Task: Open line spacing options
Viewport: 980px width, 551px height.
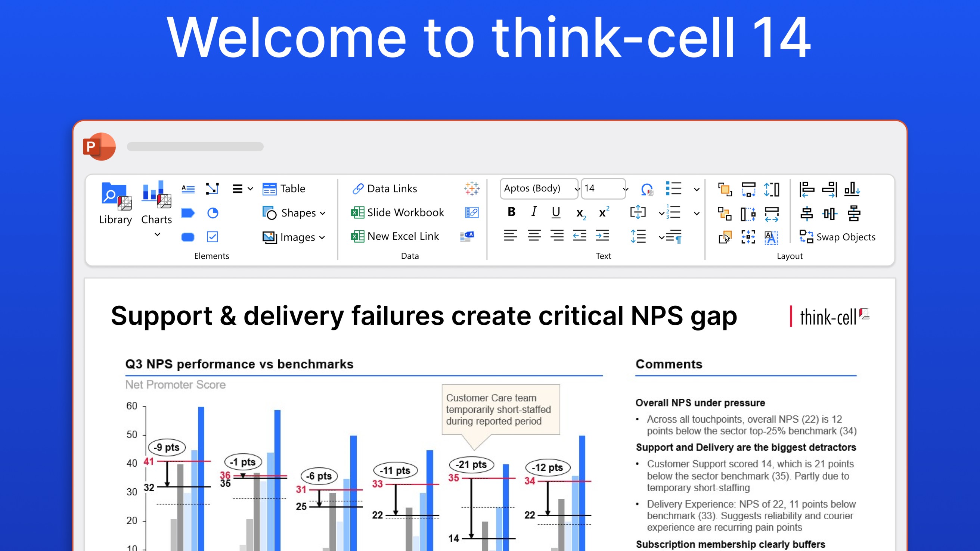Action: [638, 236]
